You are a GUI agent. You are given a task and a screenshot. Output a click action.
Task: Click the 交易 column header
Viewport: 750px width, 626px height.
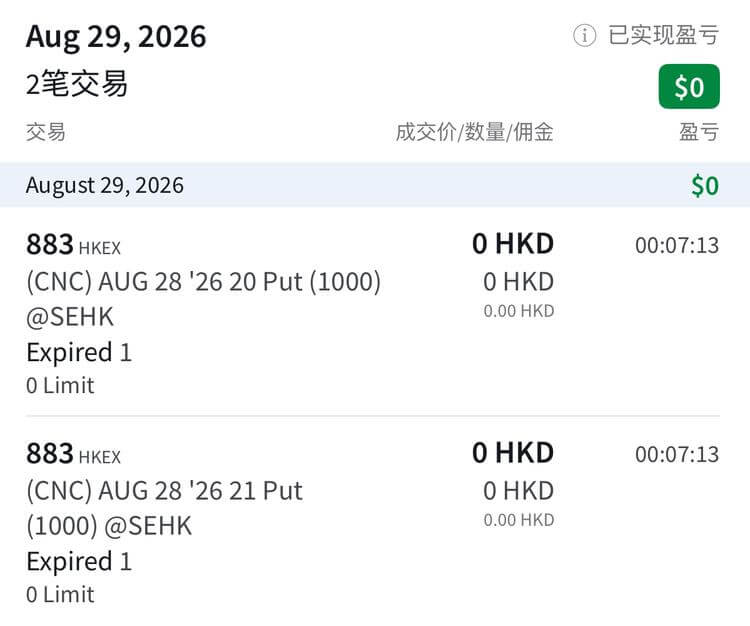tap(46, 132)
